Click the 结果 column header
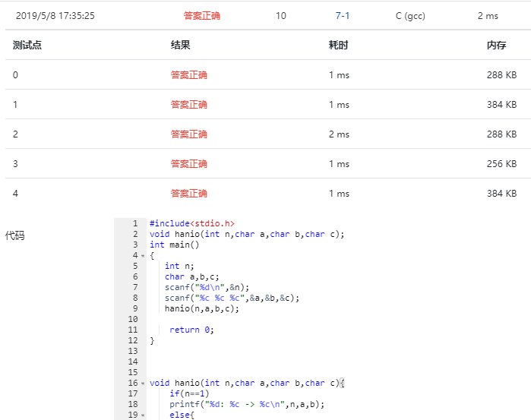The width and height of the screenshot is (531, 420). click(x=180, y=45)
